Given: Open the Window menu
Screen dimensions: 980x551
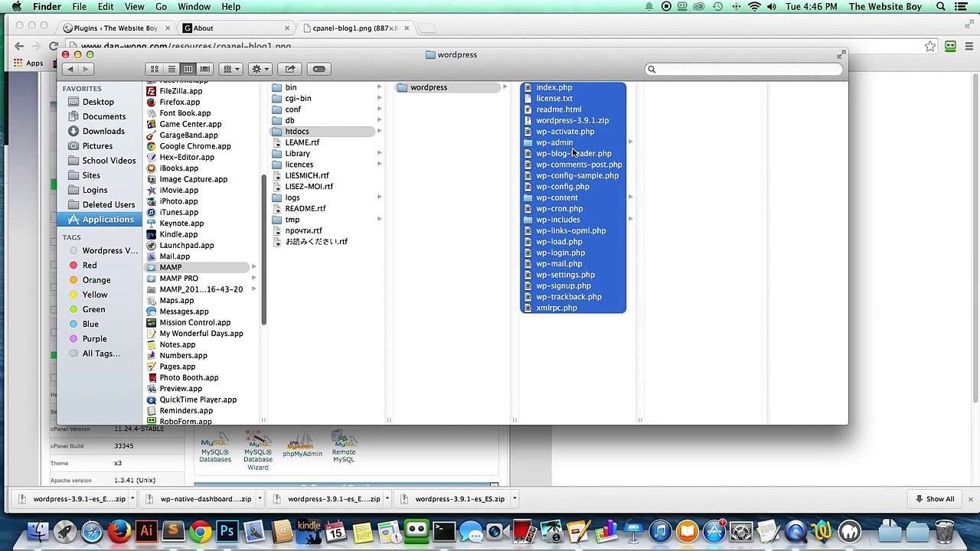Looking at the screenshot, I should click(194, 7).
